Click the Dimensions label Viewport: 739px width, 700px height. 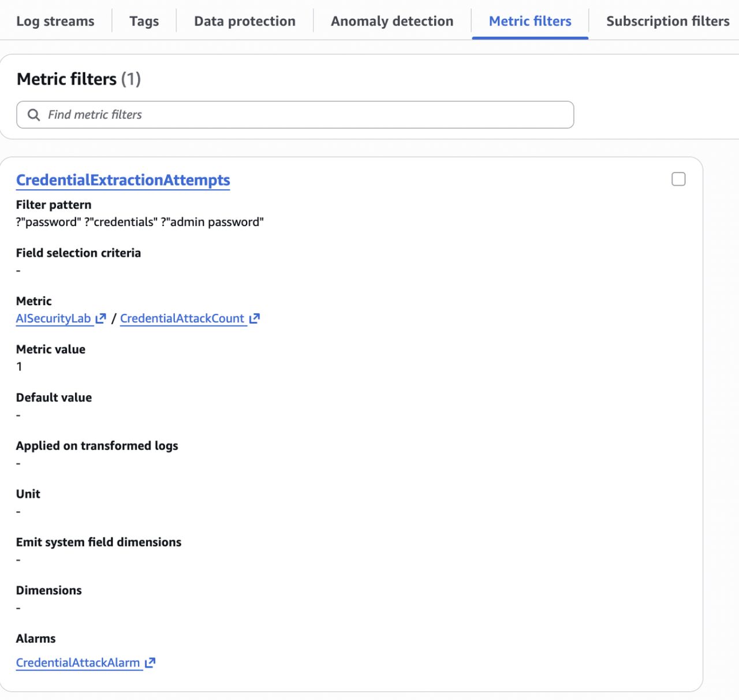[49, 590]
